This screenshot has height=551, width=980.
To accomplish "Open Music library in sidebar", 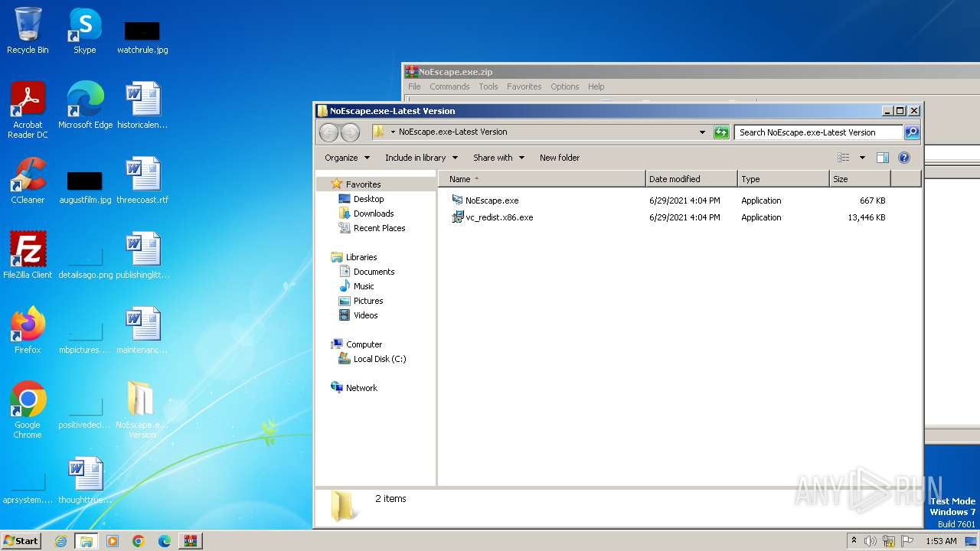I will [364, 286].
